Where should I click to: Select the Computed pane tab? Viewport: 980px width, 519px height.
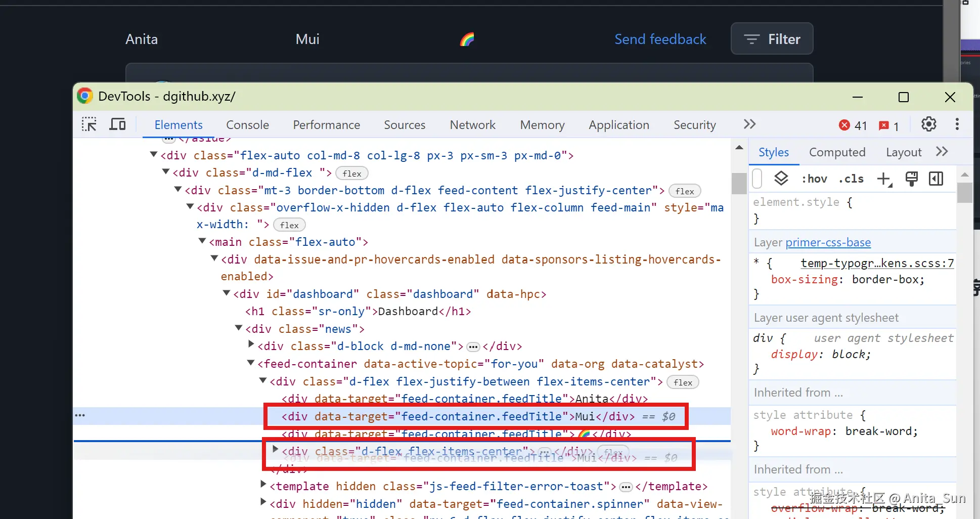[837, 152]
